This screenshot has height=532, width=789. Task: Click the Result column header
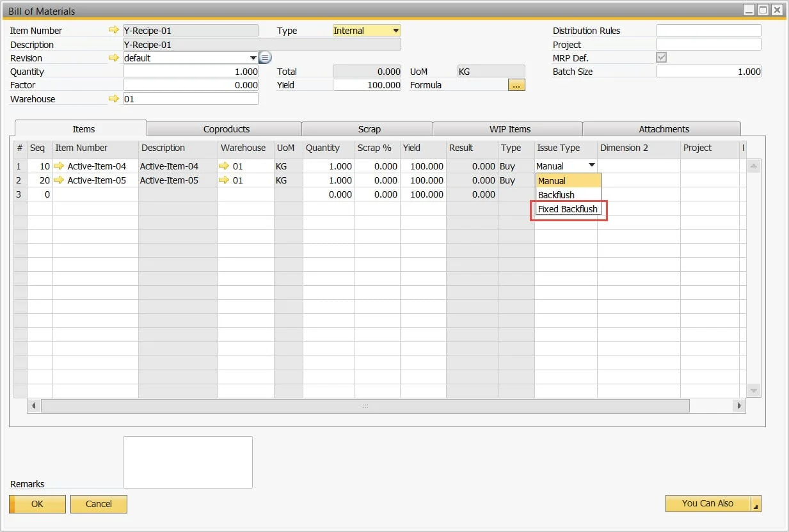(x=472, y=148)
